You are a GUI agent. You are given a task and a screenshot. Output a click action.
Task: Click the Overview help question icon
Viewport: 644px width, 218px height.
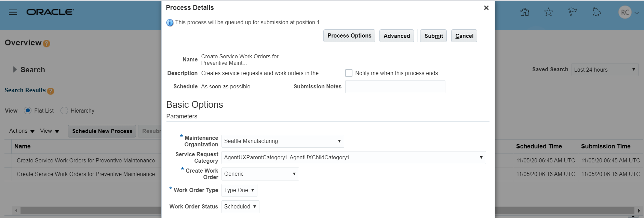point(47,44)
